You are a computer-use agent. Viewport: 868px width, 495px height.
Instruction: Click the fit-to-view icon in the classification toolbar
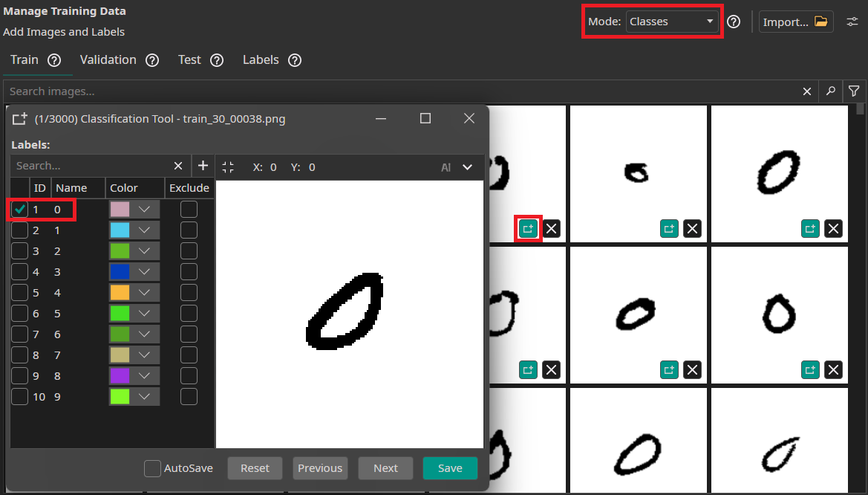228,167
